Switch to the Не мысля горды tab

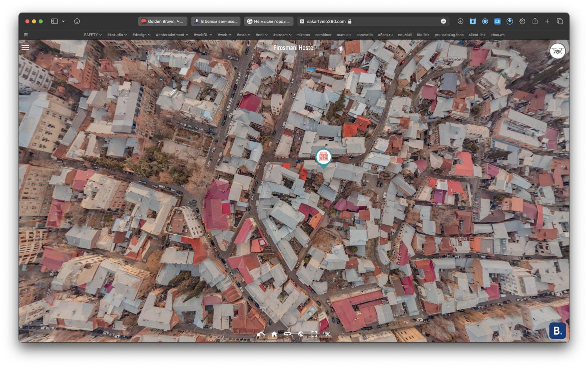(269, 21)
